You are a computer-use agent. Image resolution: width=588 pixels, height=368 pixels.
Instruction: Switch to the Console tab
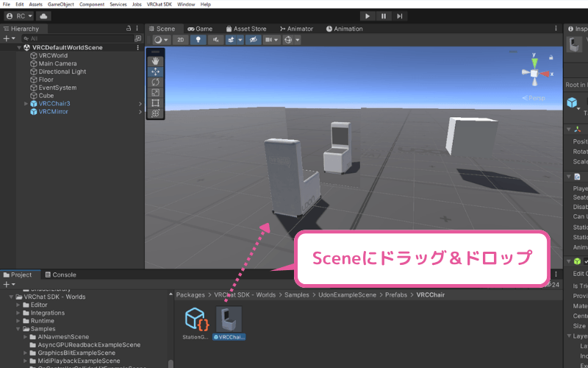click(61, 275)
